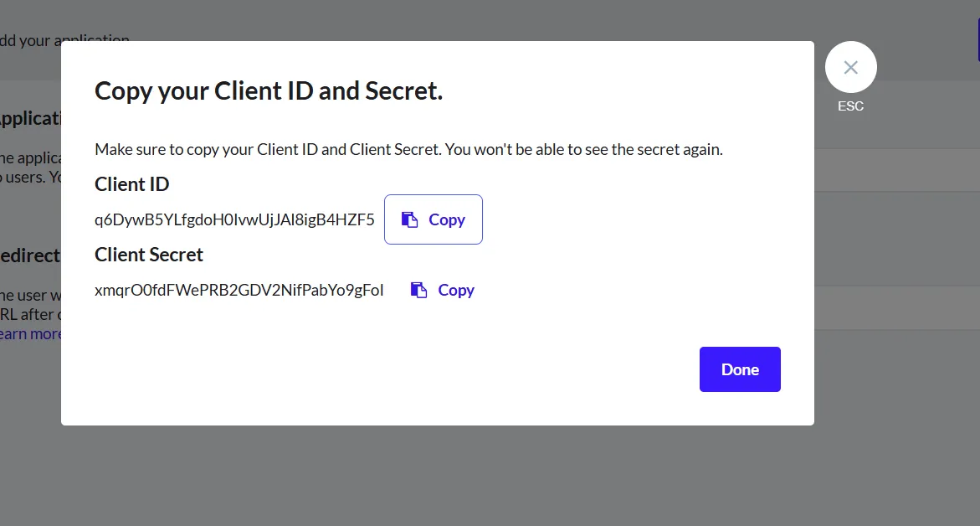
Task: Click the Client ID heading
Action: (132, 184)
